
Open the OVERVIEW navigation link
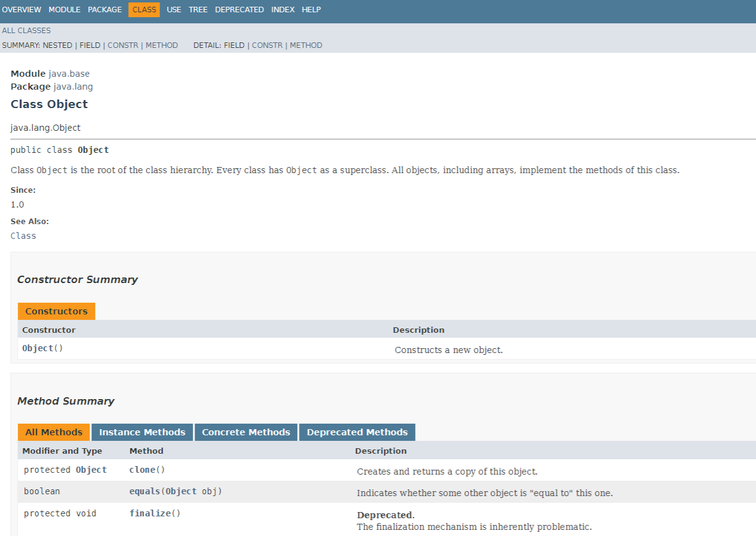(x=21, y=10)
